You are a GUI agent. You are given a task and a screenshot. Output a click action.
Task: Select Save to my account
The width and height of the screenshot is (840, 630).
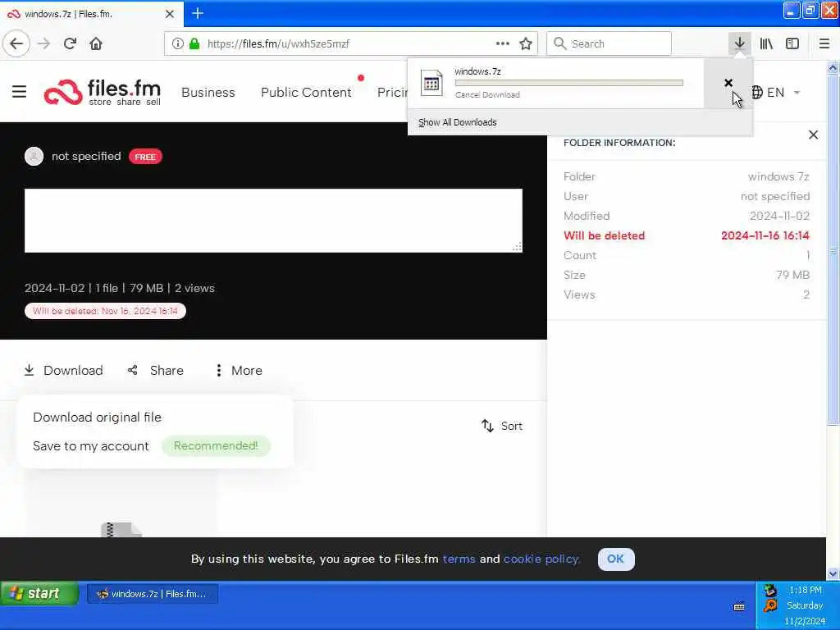pos(90,446)
